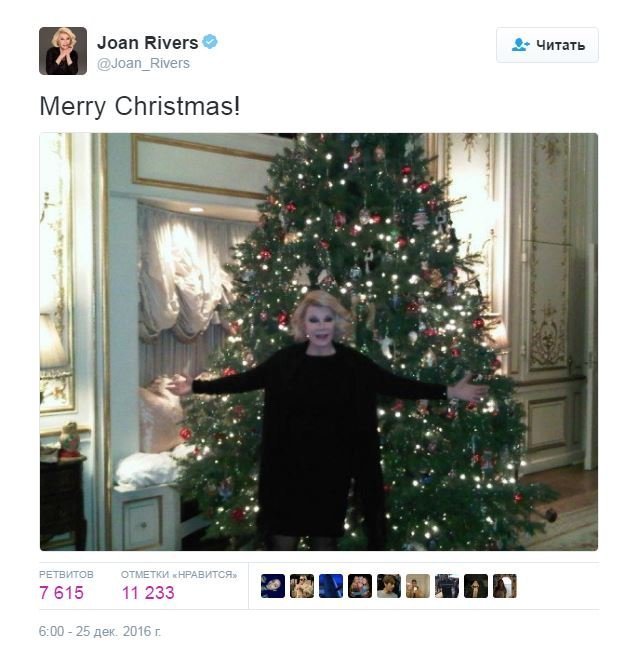Click the sixth liker avatar
633x647 pixels.
418,586
